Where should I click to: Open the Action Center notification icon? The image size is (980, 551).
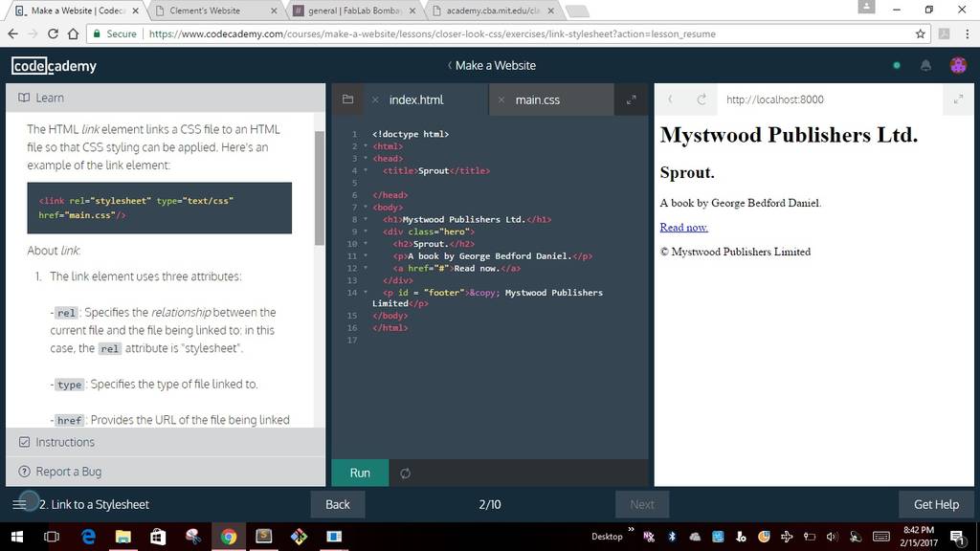[957, 536]
